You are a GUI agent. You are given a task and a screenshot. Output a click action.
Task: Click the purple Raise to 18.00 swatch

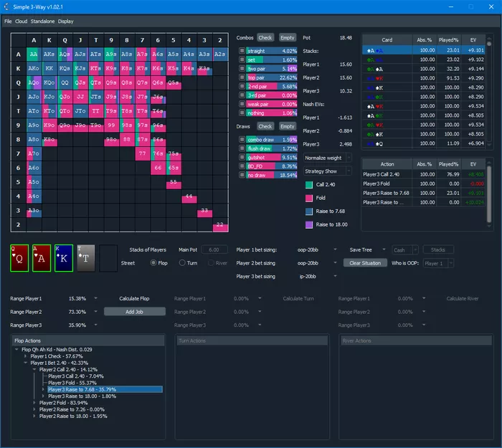click(309, 225)
